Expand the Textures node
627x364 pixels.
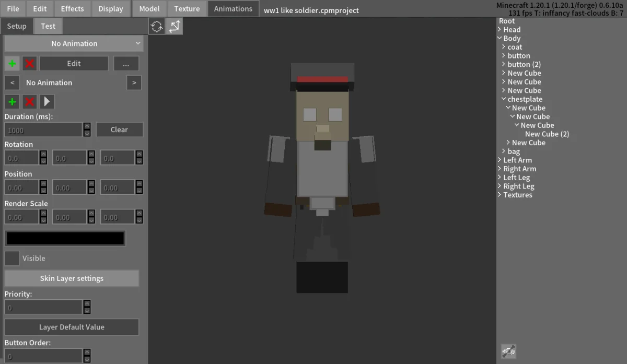pos(500,195)
